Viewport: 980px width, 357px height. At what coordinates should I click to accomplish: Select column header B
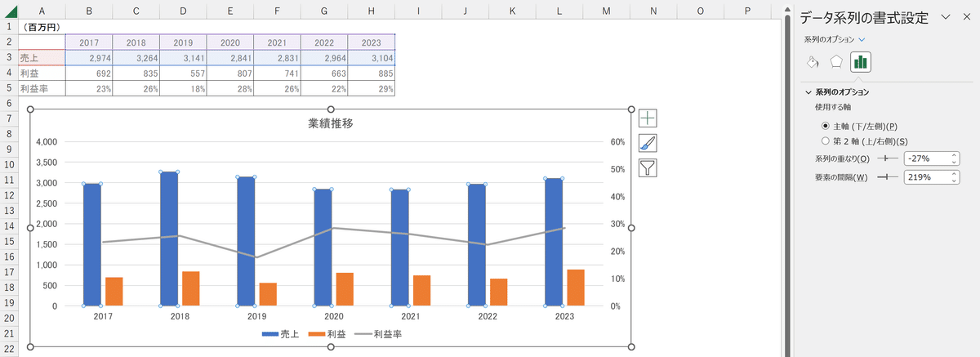click(88, 9)
